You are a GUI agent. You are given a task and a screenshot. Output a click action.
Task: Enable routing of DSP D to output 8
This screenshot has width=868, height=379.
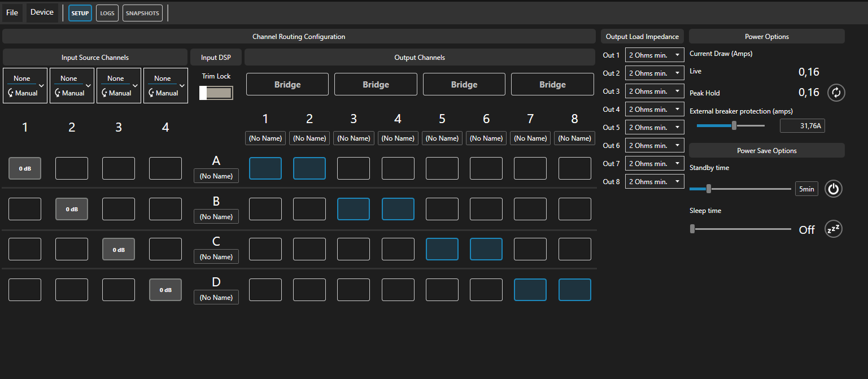point(574,290)
